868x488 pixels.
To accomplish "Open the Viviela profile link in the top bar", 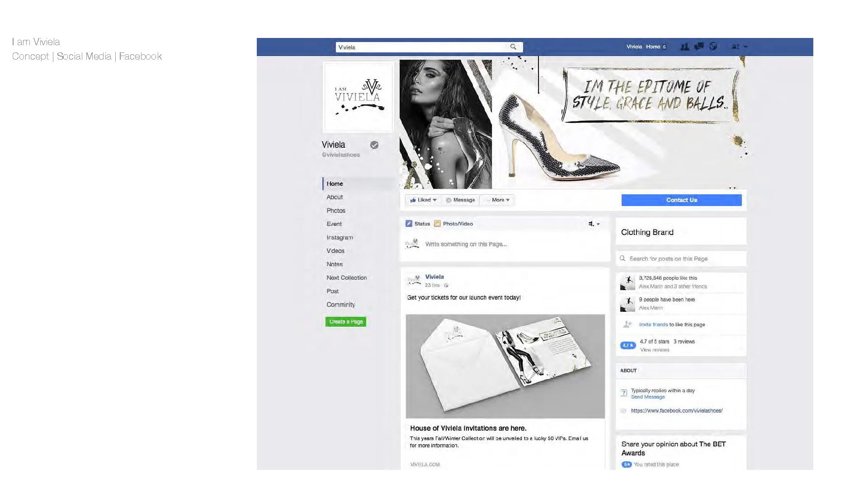I will click(x=634, y=47).
